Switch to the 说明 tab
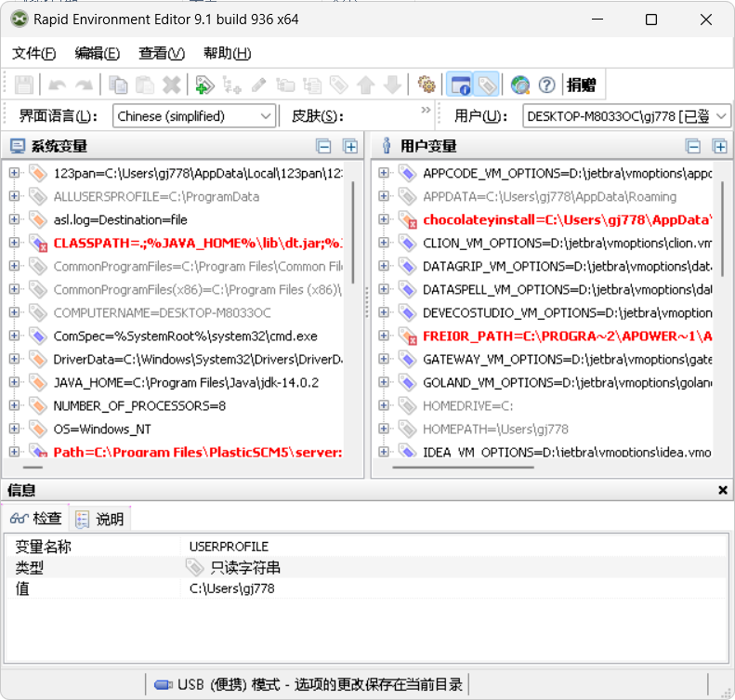The height and width of the screenshot is (700, 735). (99, 519)
